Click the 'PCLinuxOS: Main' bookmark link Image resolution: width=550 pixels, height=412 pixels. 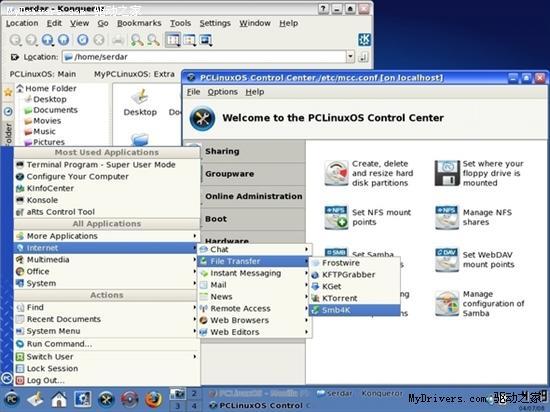pyautogui.click(x=42, y=74)
